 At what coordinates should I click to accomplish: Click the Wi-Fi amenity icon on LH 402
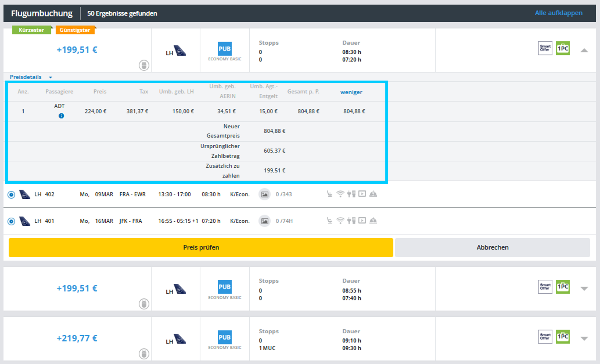(x=340, y=194)
